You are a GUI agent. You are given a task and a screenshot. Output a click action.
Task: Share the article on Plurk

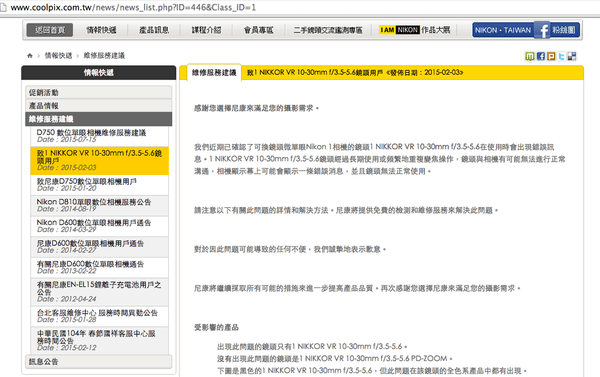coord(551,56)
